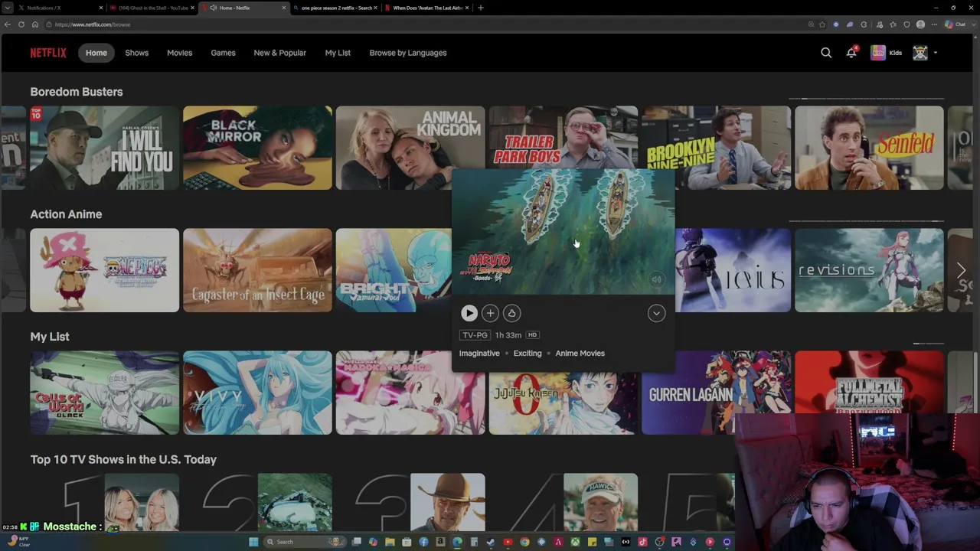The height and width of the screenshot is (551, 980).
Task: Expand more info for Naruto preview
Action: [x=656, y=313]
